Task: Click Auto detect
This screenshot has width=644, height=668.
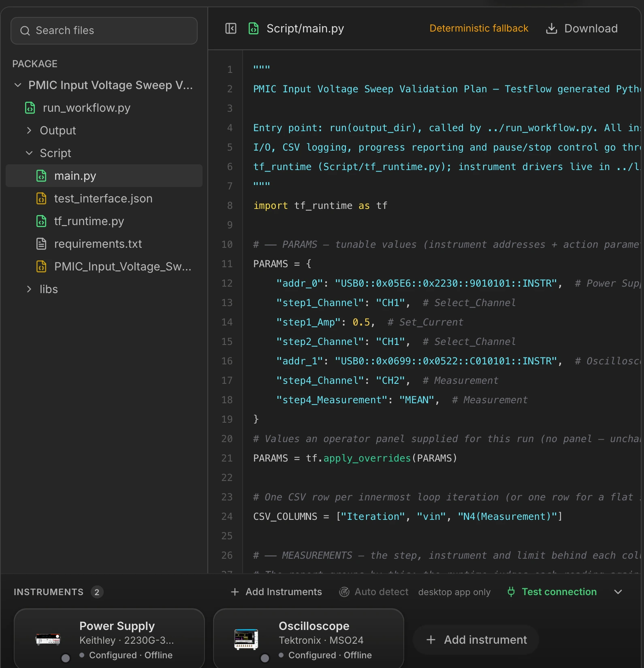Action: pyautogui.click(x=374, y=592)
